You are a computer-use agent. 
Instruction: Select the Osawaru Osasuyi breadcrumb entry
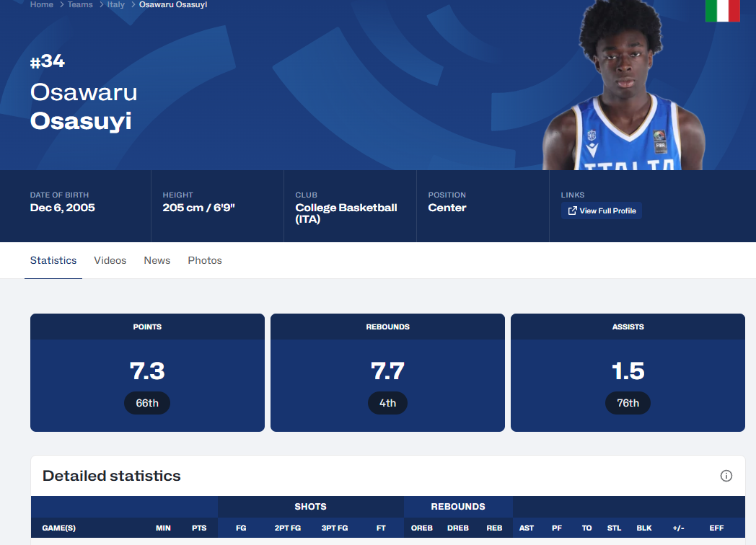[x=173, y=4]
